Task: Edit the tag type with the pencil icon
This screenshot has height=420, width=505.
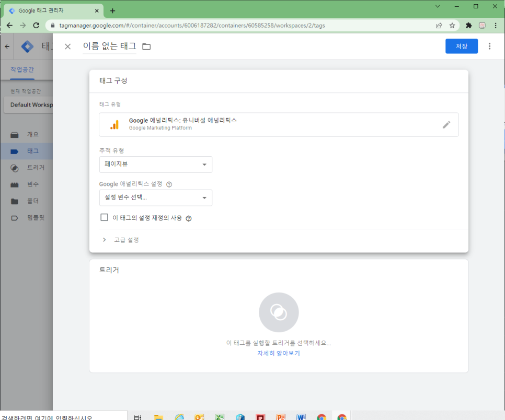Action: [446, 124]
